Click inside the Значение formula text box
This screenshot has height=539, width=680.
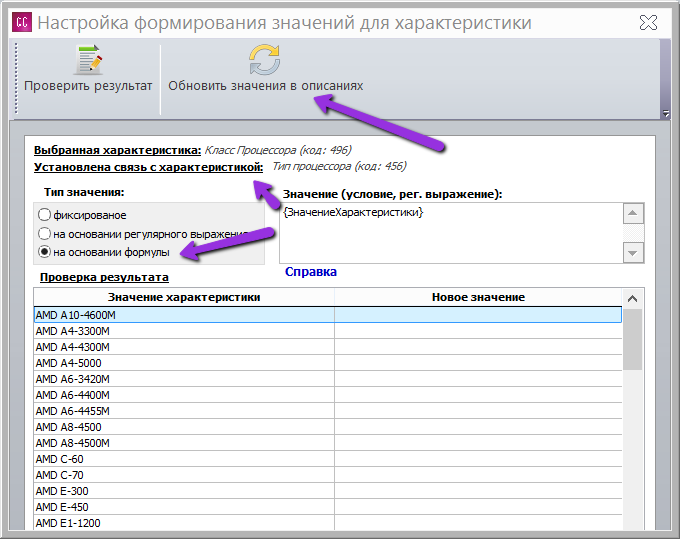point(451,233)
